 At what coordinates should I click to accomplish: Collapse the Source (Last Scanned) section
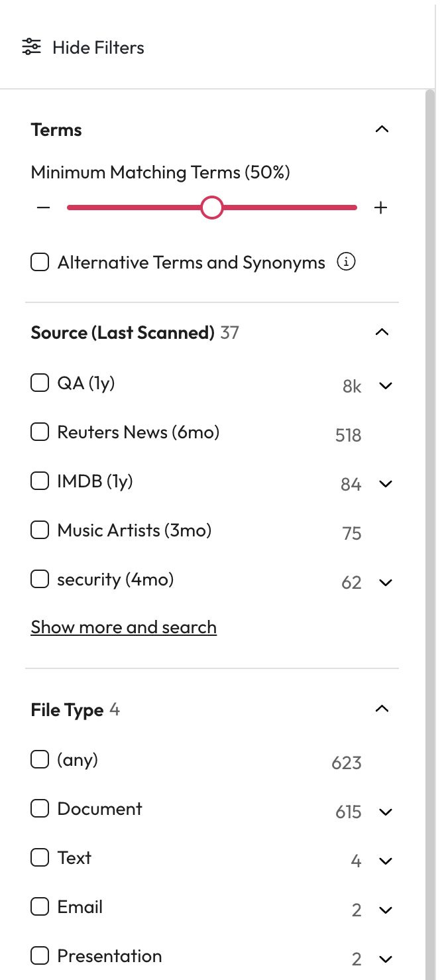pos(382,332)
